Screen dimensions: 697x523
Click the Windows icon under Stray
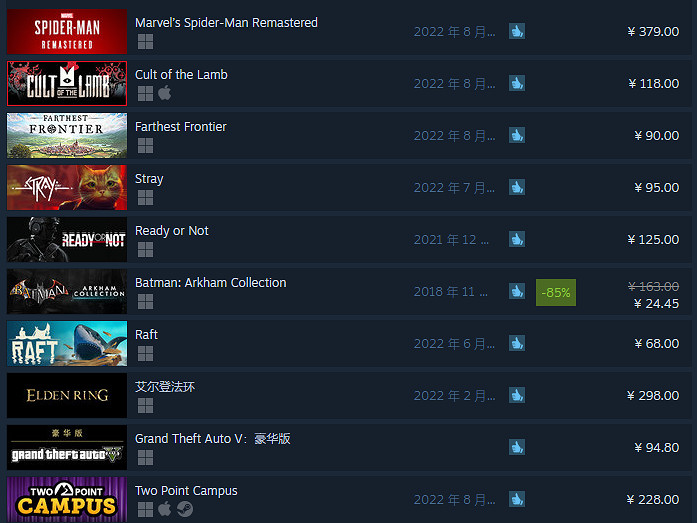click(x=145, y=197)
